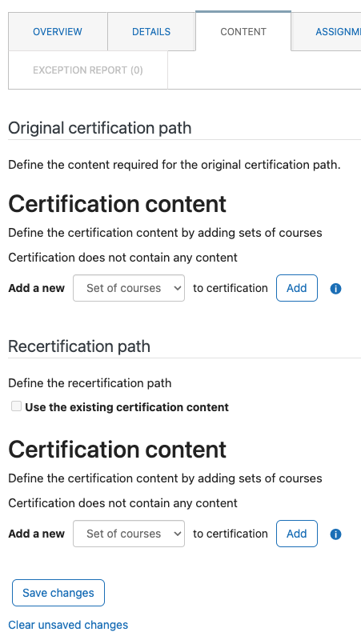Image resolution: width=361 pixels, height=644 pixels.
Task: Click the 'Use the existing certification content' label text
Action: click(126, 407)
